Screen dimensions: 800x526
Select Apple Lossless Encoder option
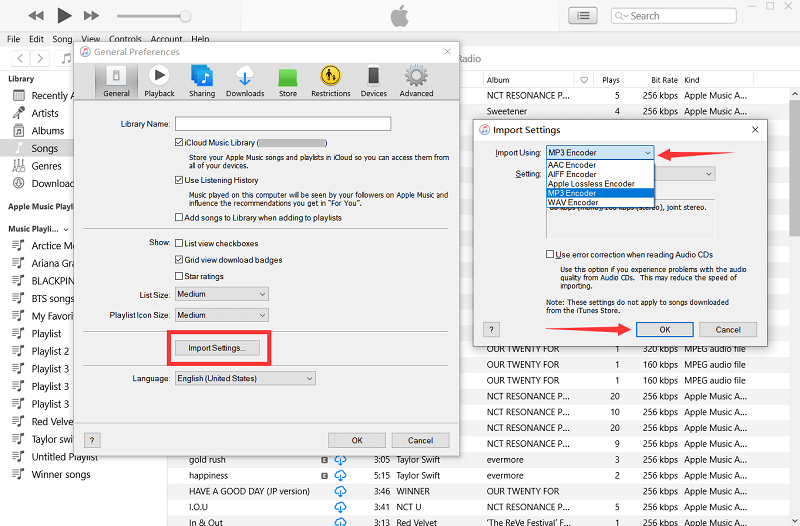pos(600,184)
